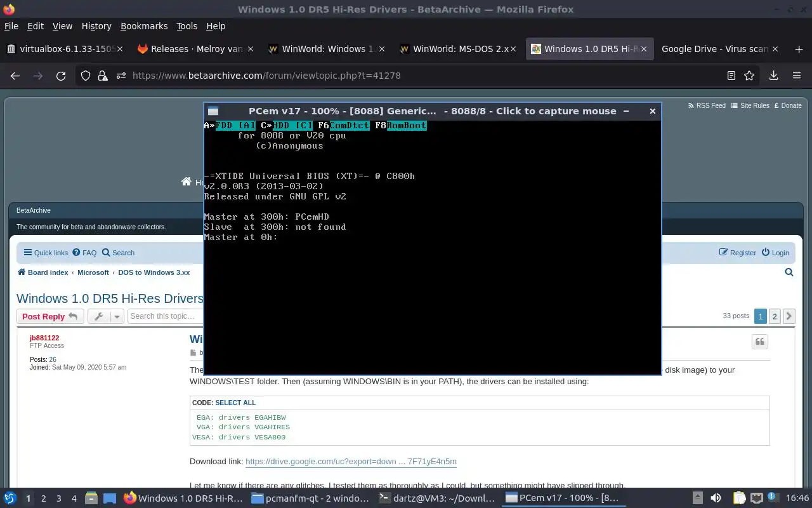Viewport: 812px width, 508px height.
Task: Go to DOS to Windows 3.xx breadcrumb
Action: tap(154, 272)
